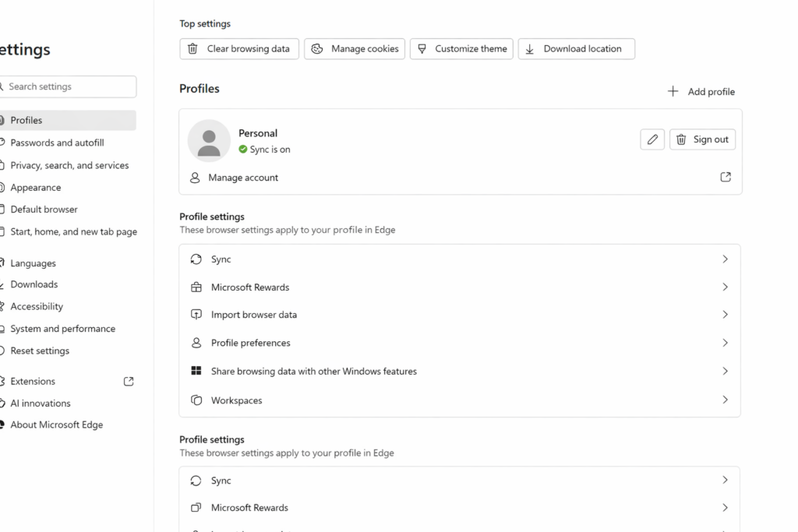Viewport: 798px width, 532px height.
Task: Open Microsoft Rewards settings chevron
Action: pyautogui.click(x=725, y=287)
